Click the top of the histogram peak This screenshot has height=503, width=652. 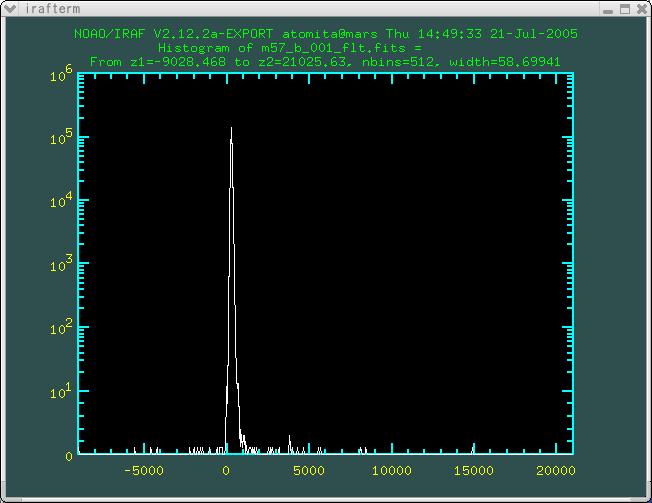[x=231, y=129]
